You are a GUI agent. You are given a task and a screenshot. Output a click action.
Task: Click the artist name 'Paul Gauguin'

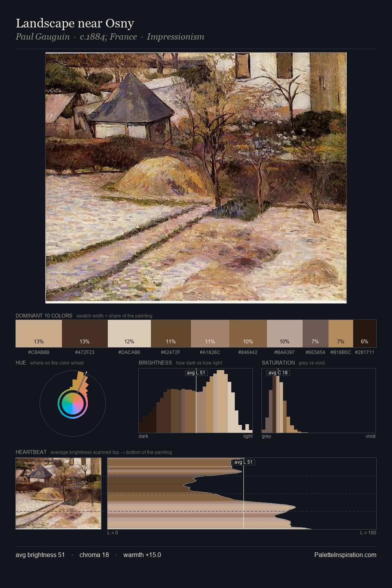[42, 37]
